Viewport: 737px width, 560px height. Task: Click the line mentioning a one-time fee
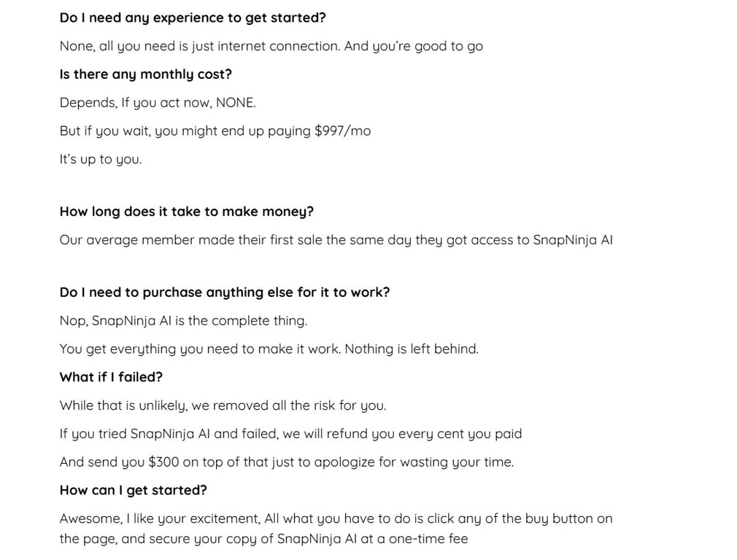263,538
